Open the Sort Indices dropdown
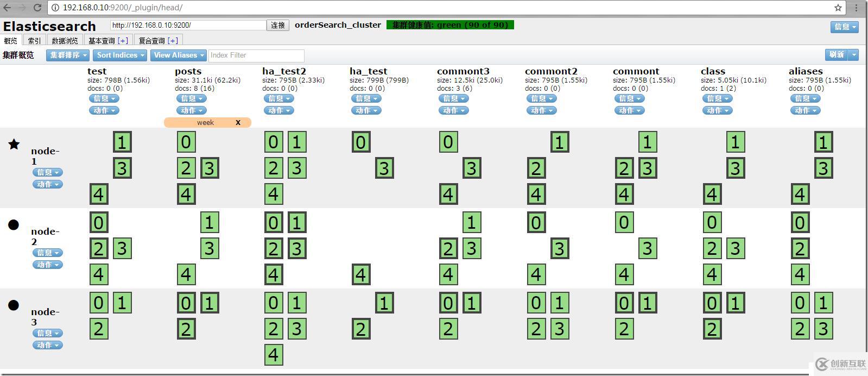This screenshot has width=868, height=376. point(120,55)
